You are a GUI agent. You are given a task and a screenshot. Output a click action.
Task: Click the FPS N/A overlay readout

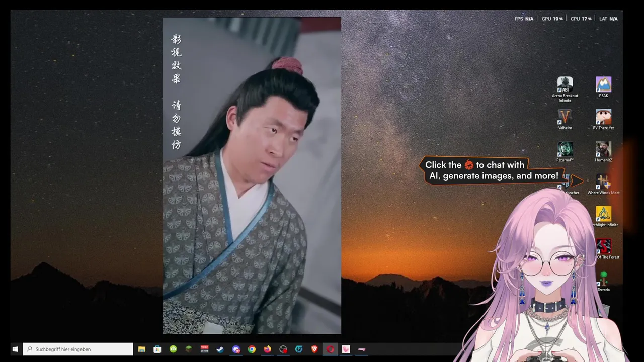coord(524,19)
